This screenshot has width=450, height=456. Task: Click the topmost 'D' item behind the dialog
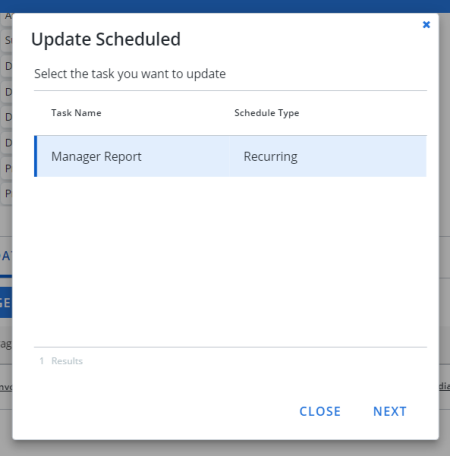point(7,66)
